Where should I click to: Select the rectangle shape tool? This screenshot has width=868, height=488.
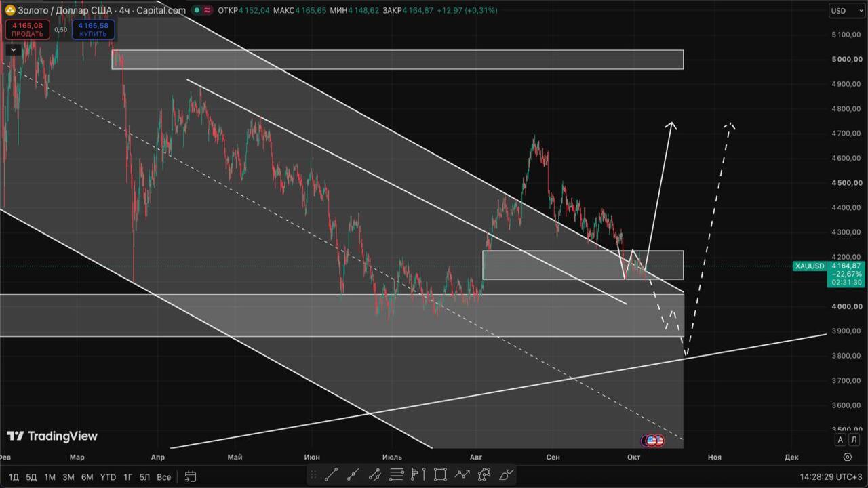pos(440,474)
